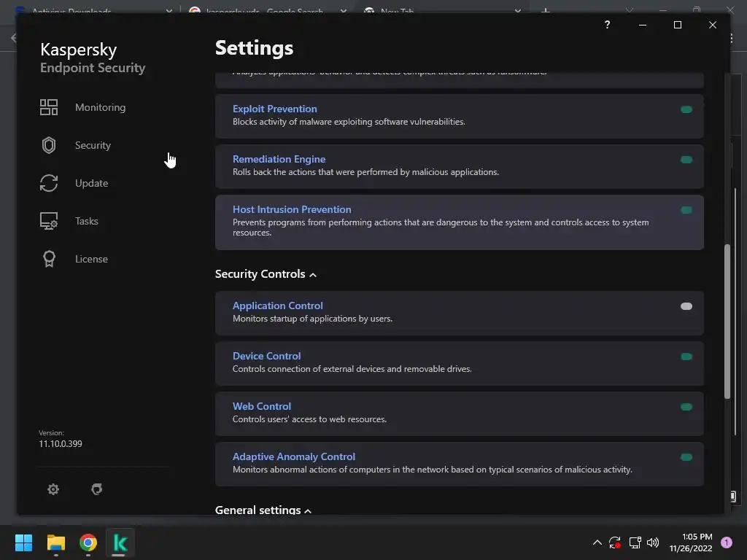Click 'Blocks activity of malware' description
This screenshot has width=747, height=560.
point(349,122)
